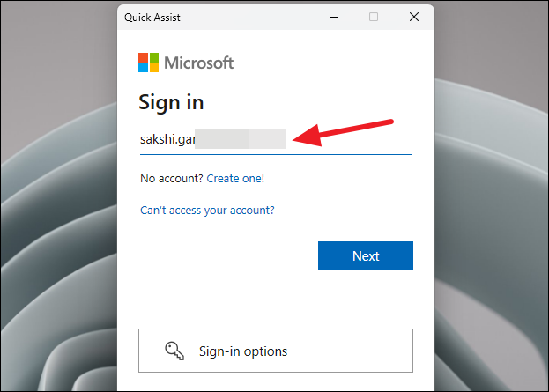Click the Microsoft wordmark text
This screenshot has height=392, width=549.
point(198,63)
